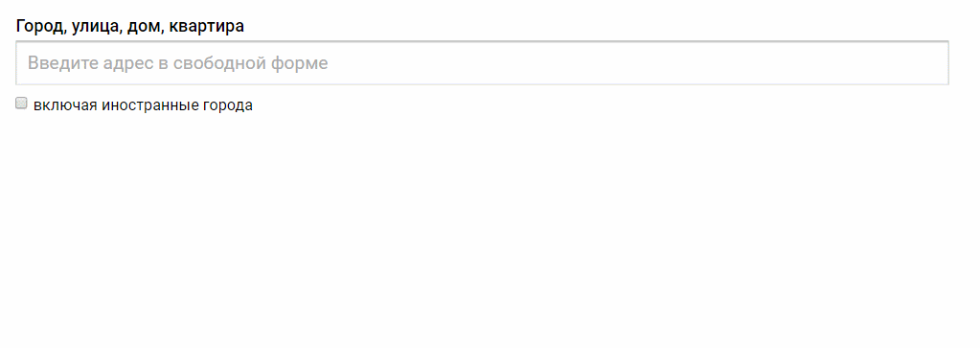This screenshot has height=348, width=980.
Task: Focus the 'Введите адрес в свободной форме' field
Action: coord(482,63)
